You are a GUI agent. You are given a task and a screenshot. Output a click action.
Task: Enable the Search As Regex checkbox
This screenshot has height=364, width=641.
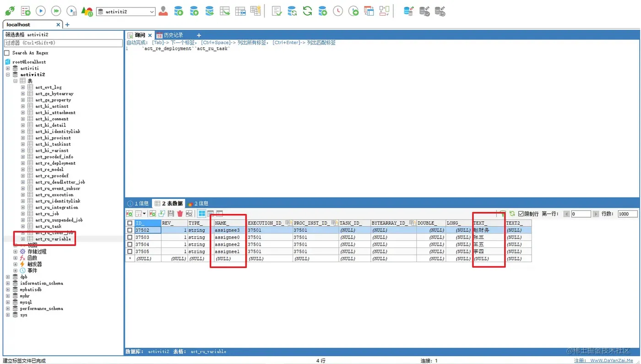coord(7,53)
